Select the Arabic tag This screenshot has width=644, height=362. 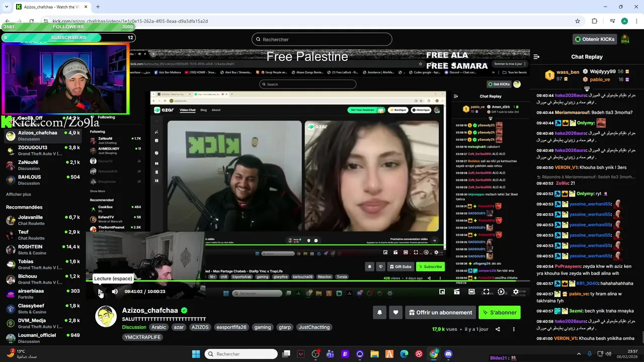(x=158, y=327)
